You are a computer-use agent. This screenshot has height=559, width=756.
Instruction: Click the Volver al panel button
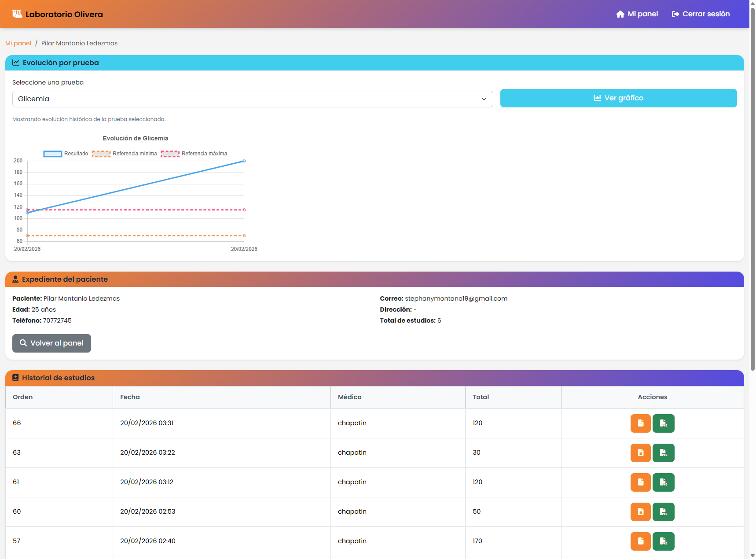51,343
